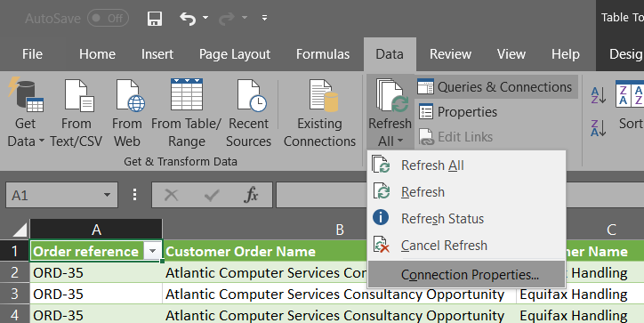The height and width of the screenshot is (323, 644).
Task: Click the Customer Order Name header cell
Action: pos(265,251)
